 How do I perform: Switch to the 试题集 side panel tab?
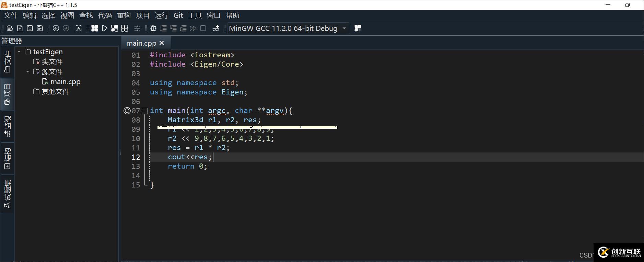7,194
